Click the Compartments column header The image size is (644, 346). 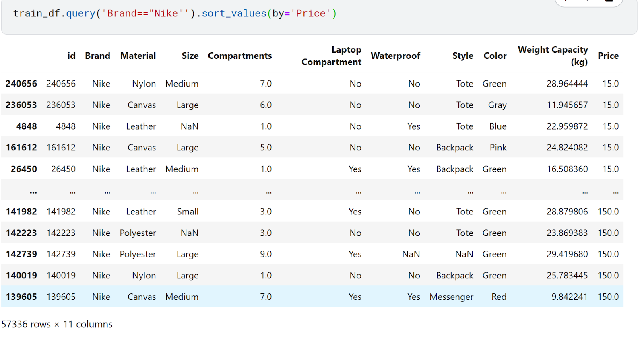click(x=239, y=56)
